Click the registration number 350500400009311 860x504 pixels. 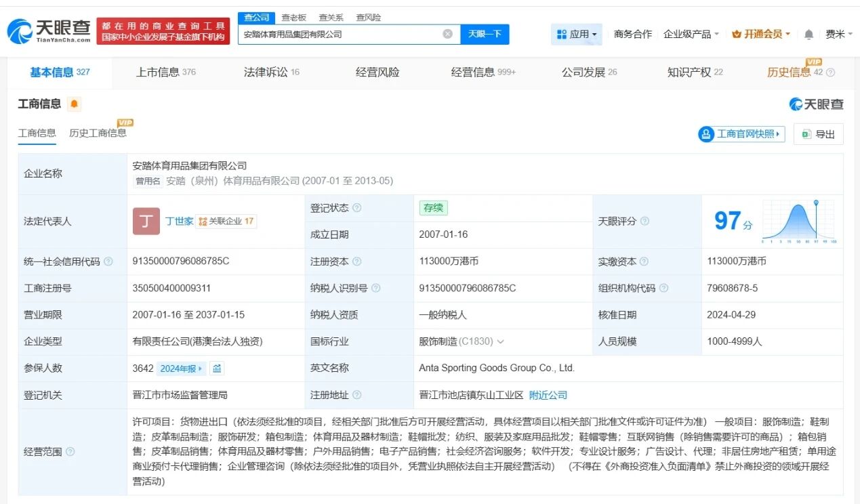coord(171,289)
